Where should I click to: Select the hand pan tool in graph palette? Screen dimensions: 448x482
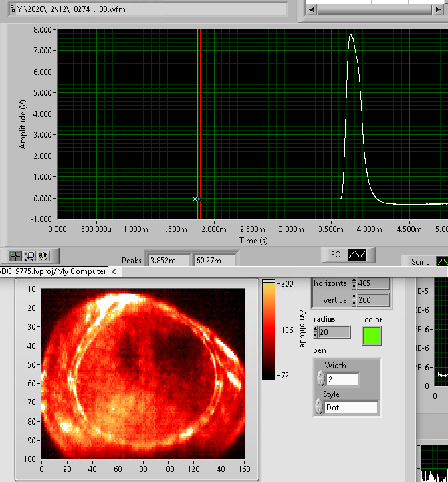(43, 255)
